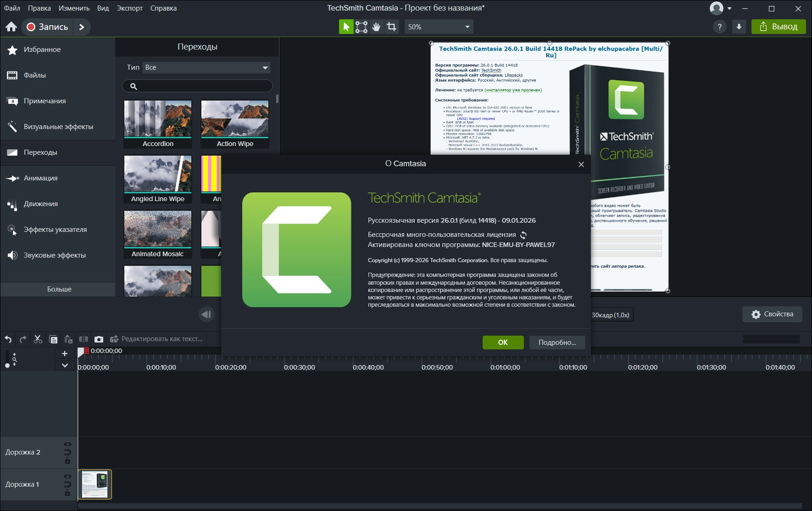Open the Движения behaviors section
This screenshot has width=812, height=511.
coord(58,204)
